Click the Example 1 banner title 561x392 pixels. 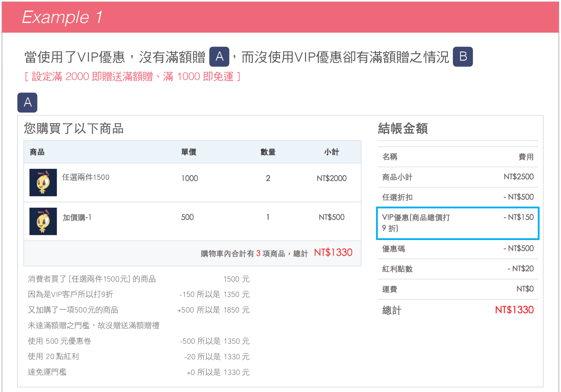[x=62, y=17]
